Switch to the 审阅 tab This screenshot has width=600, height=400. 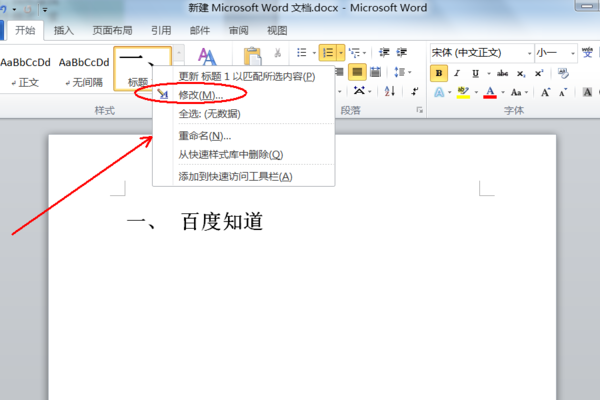click(x=238, y=30)
